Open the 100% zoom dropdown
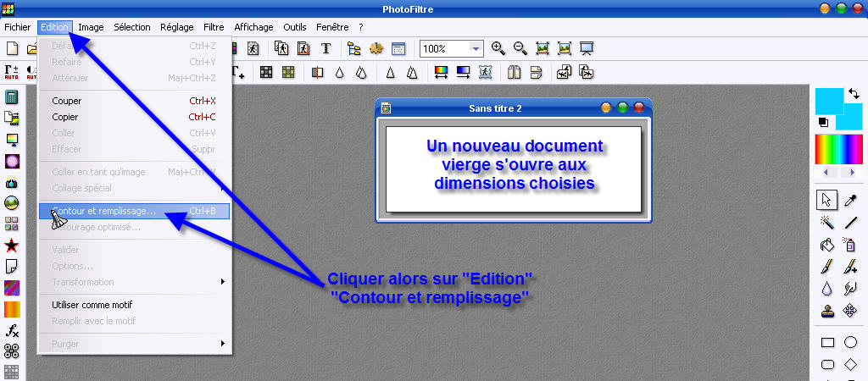Viewport: 868px width, 381px height. [x=476, y=49]
